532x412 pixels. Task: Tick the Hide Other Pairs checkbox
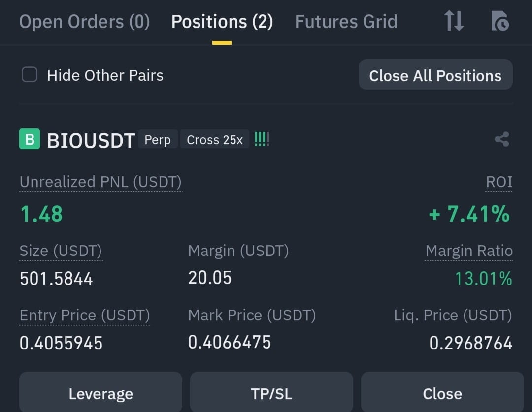[x=30, y=75]
